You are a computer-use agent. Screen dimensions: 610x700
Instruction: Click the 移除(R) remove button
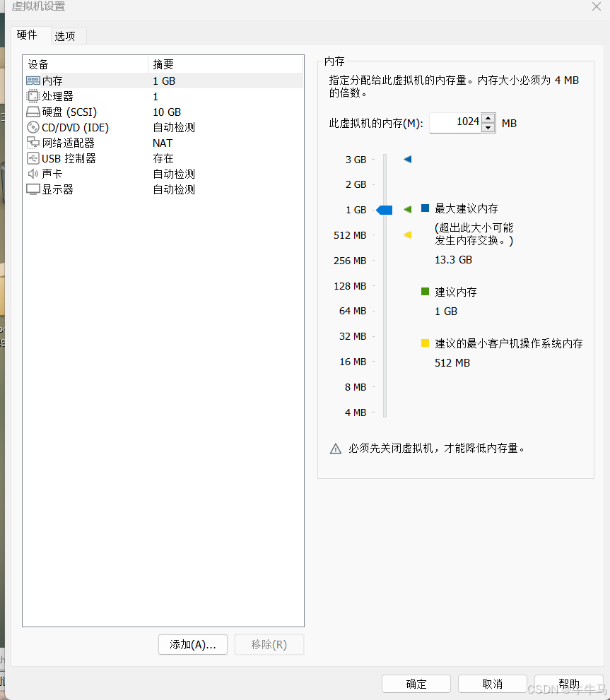(269, 644)
